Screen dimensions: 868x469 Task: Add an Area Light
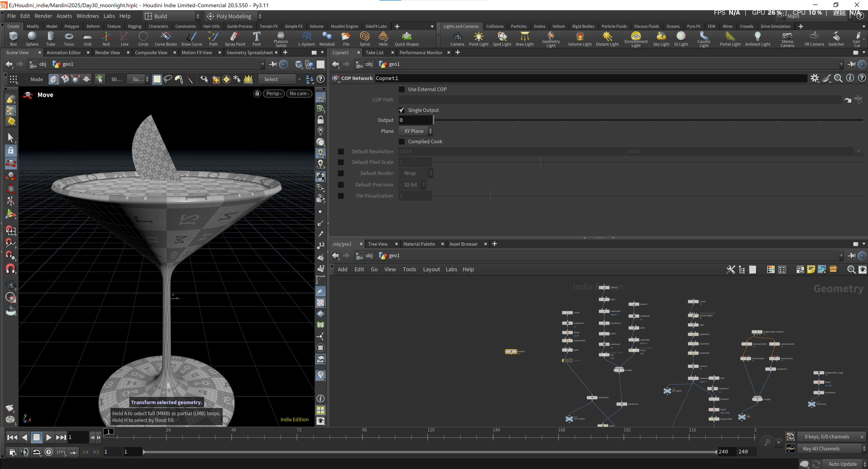(524, 39)
